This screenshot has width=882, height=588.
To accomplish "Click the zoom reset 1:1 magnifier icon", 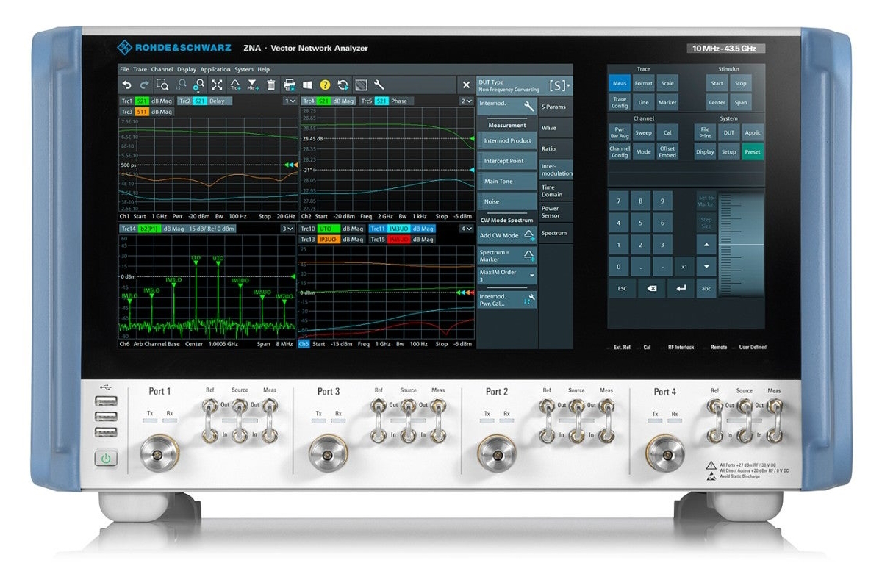I will click(x=181, y=85).
